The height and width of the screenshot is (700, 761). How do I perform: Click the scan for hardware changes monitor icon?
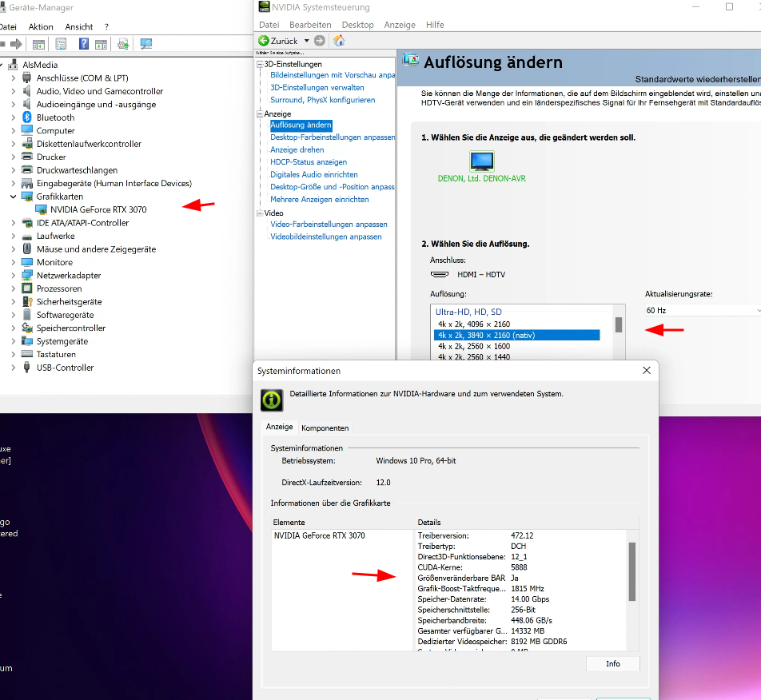click(x=146, y=44)
